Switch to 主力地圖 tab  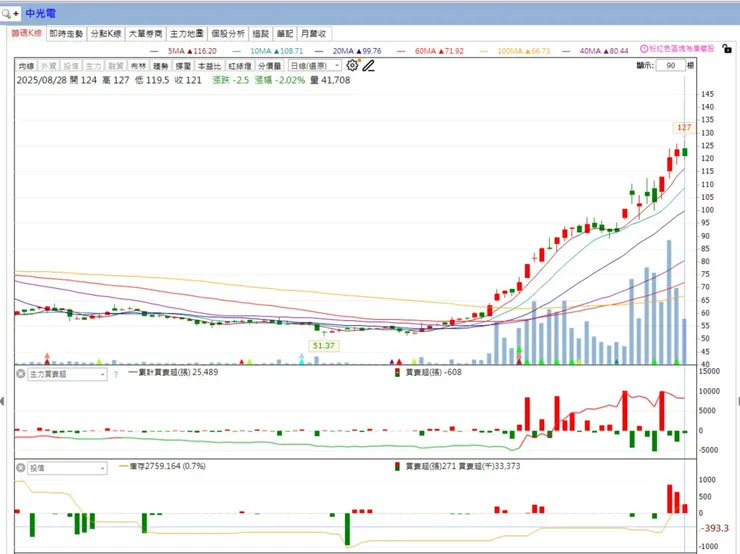(186, 34)
